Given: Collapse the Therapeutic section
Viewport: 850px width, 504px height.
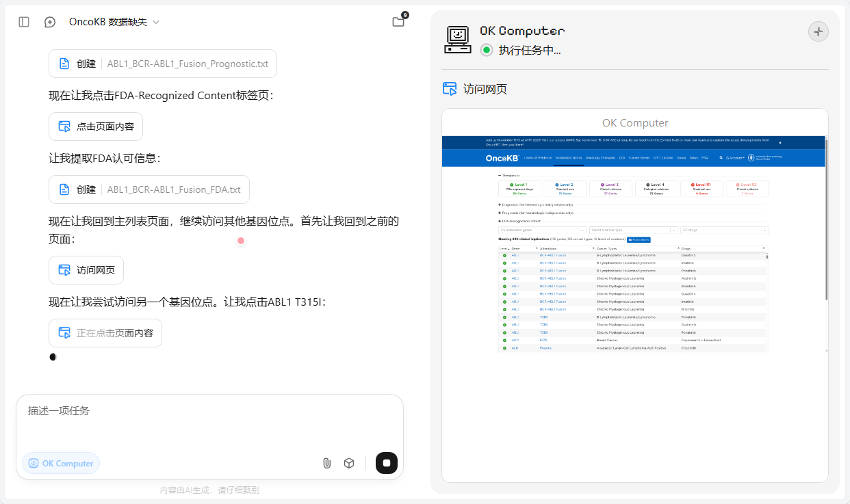Looking at the screenshot, I should 509,176.
